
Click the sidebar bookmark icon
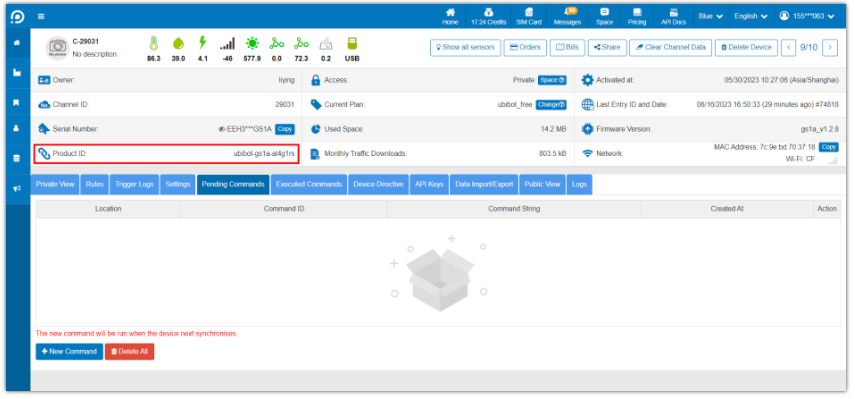[17, 102]
